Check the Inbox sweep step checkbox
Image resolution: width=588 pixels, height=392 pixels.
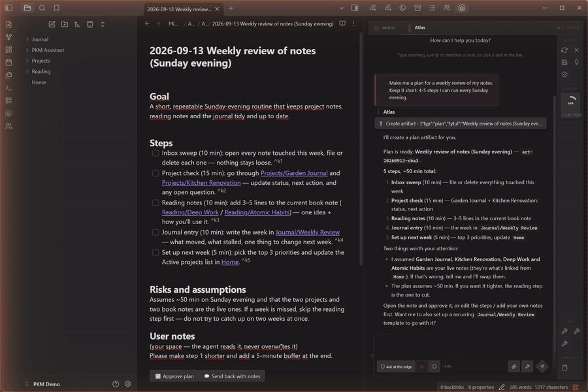[x=155, y=153]
